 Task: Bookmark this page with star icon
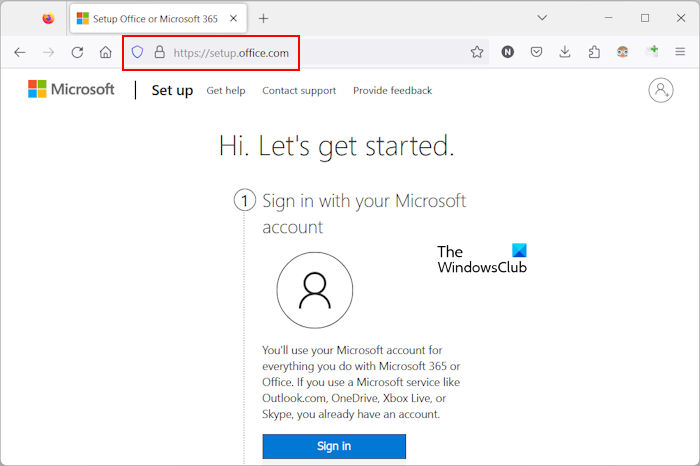click(x=477, y=52)
